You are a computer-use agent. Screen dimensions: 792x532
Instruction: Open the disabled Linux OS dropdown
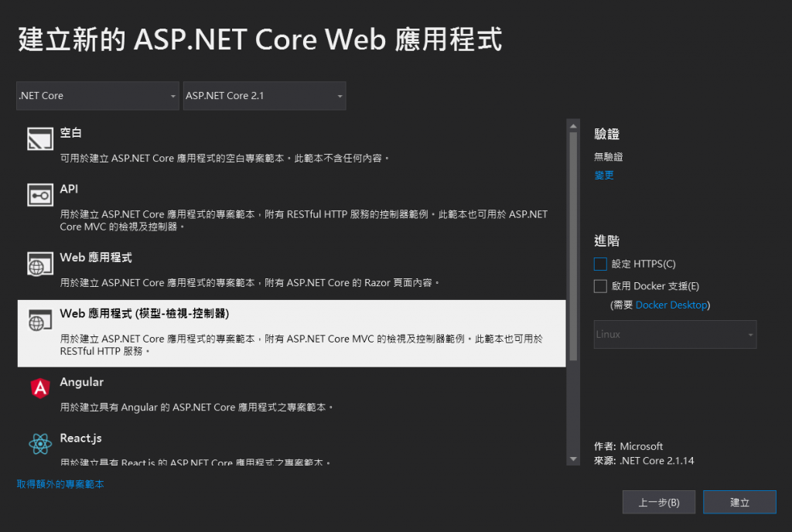tap(674, 334)
